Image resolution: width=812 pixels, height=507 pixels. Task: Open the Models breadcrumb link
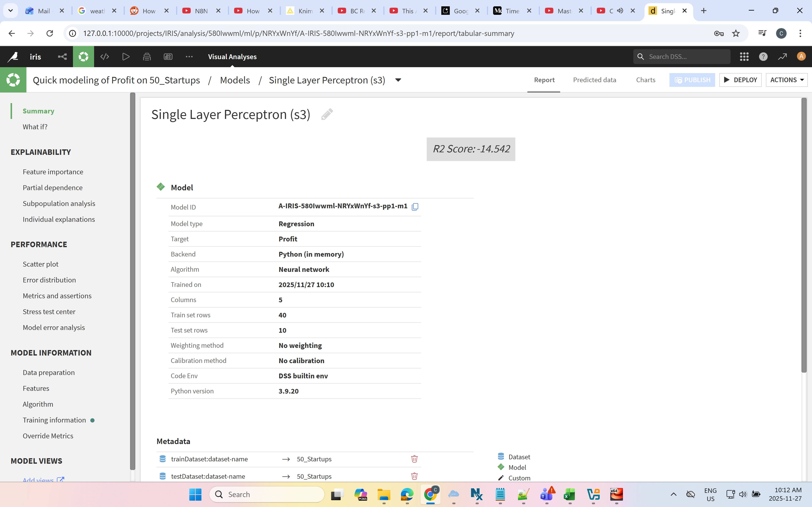tap(235, 80)
